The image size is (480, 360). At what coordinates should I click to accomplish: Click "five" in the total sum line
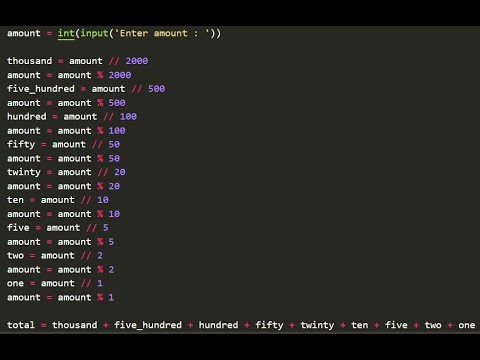point(396,325)
